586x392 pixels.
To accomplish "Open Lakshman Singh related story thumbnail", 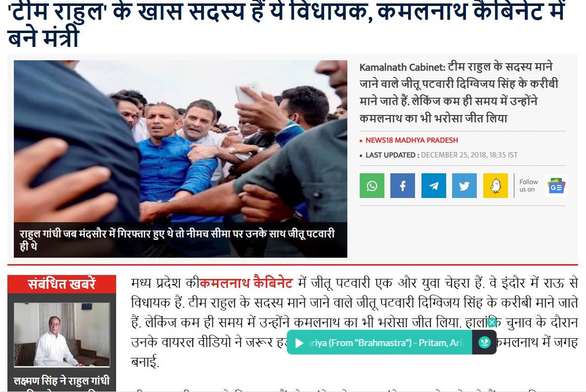I will (x=62, y=334).
